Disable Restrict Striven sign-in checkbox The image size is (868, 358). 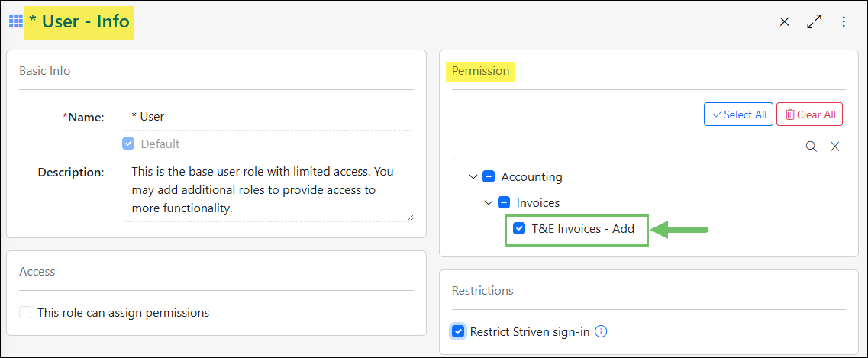click(x=458, y=331)
